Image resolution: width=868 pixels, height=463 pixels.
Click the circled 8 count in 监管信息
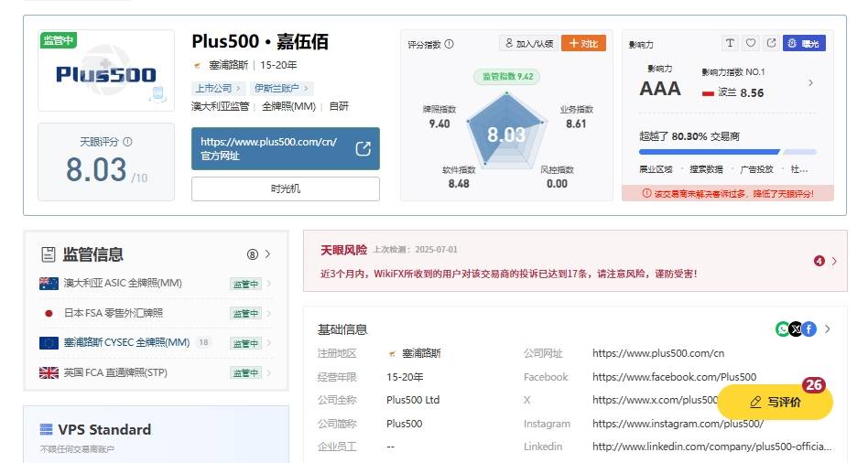coord(253,254)
